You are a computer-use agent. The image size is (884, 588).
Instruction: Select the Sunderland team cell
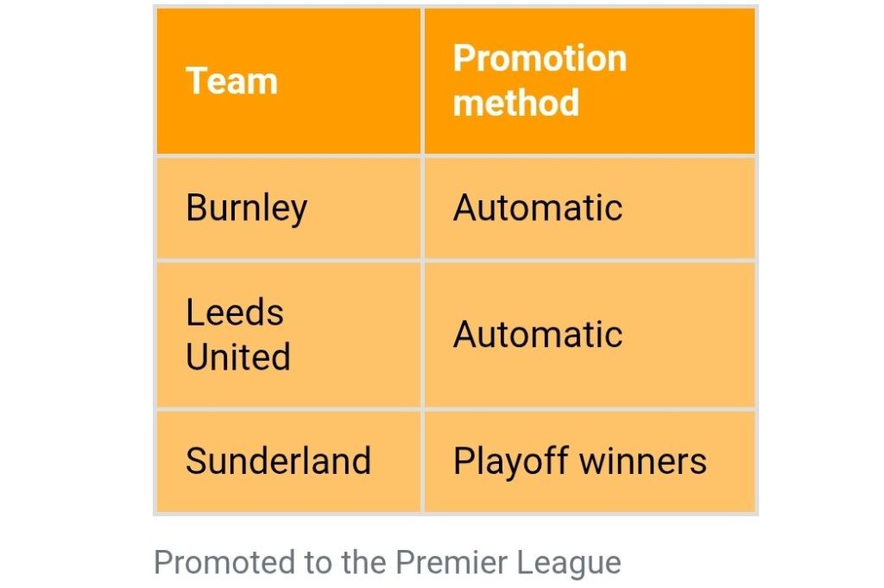coord(288,461)
